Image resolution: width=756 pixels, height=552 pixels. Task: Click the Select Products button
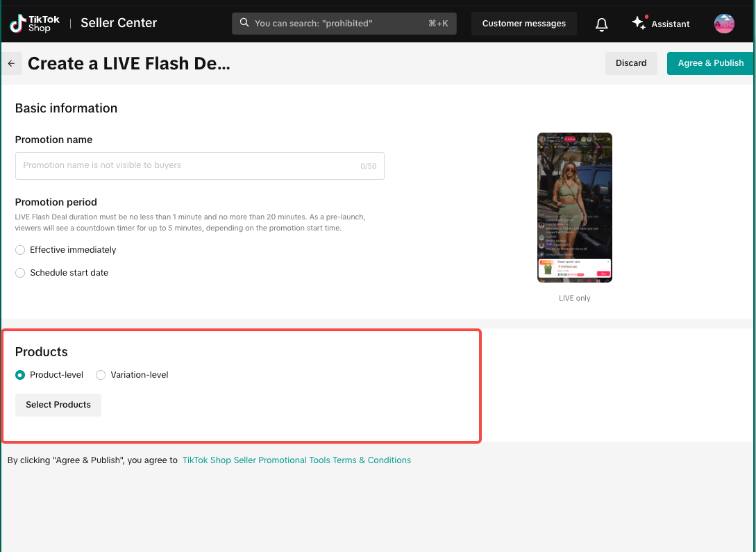pyautogui.click(x=58, y=405)
